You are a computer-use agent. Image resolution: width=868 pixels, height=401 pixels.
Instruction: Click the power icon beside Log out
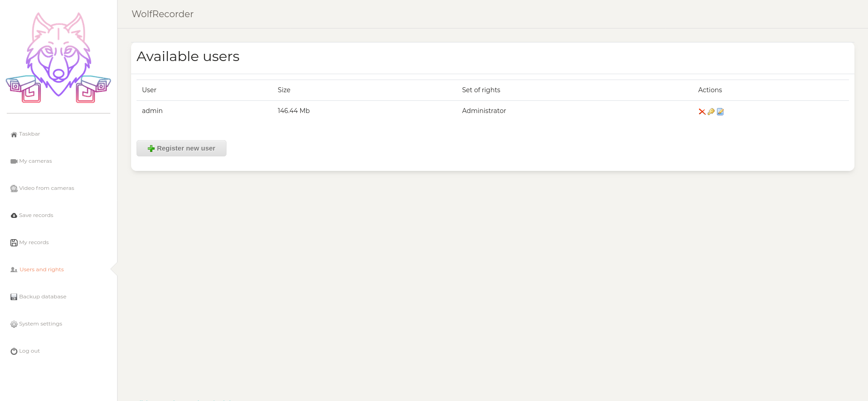click(x=14, y=351)
